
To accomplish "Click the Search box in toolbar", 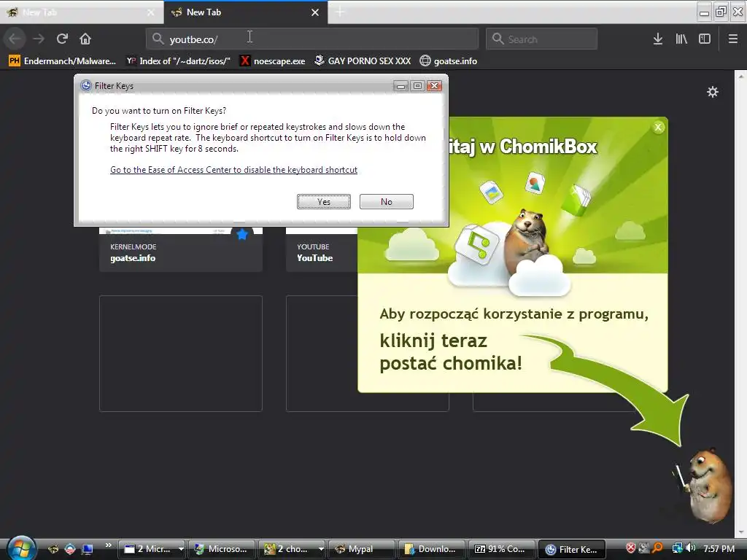I will coord(542,39).
